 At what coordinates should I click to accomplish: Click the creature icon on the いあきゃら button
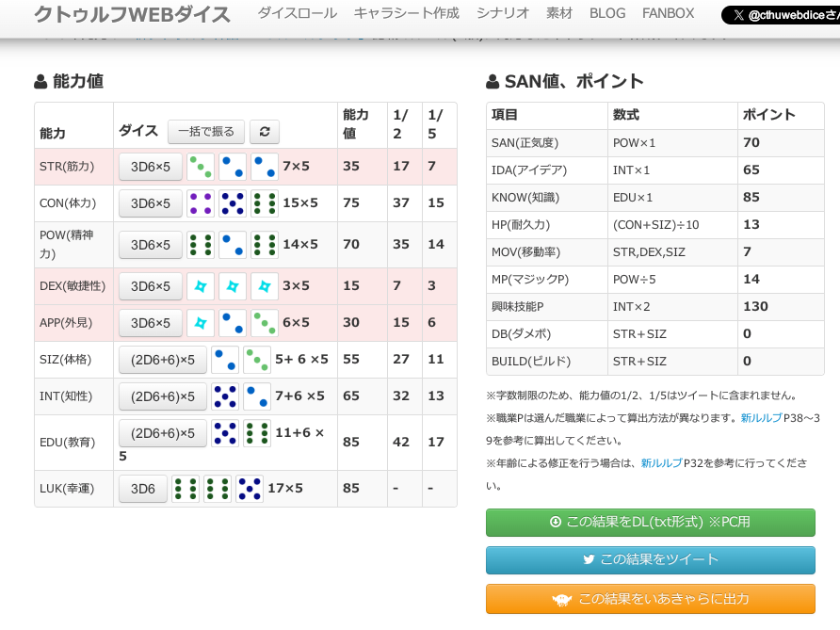pyautogui.click(x=562, y=598)
